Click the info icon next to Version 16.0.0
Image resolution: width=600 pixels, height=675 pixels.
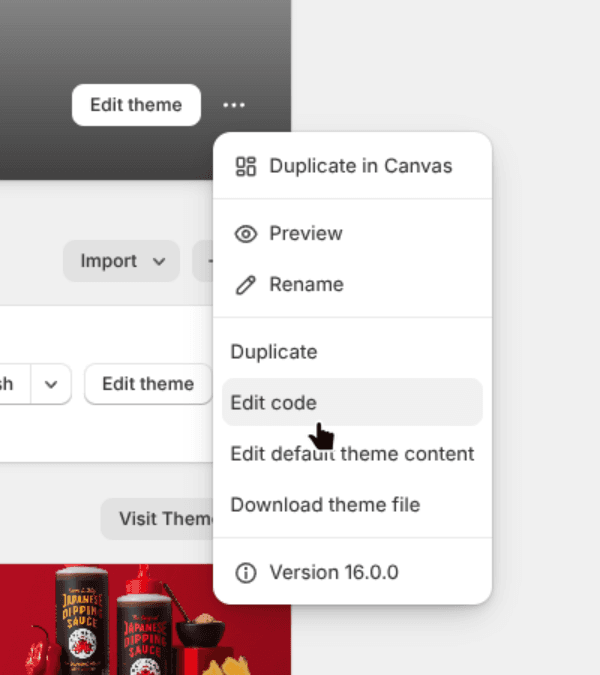coord(246,573)
